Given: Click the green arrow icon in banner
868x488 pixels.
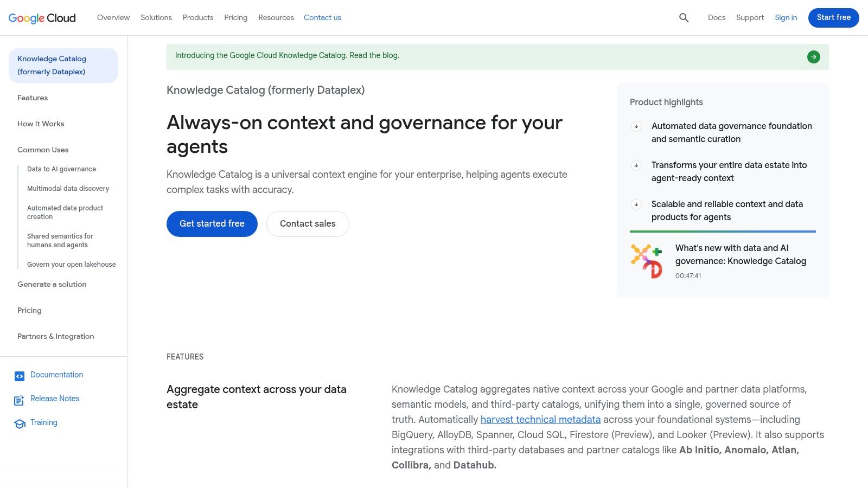Looking at the screenshot, I should [813, 57].
